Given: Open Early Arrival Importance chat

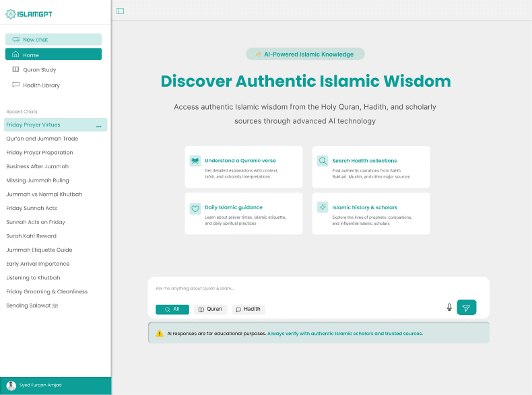Looking at the screenshot, I should 38,264.
